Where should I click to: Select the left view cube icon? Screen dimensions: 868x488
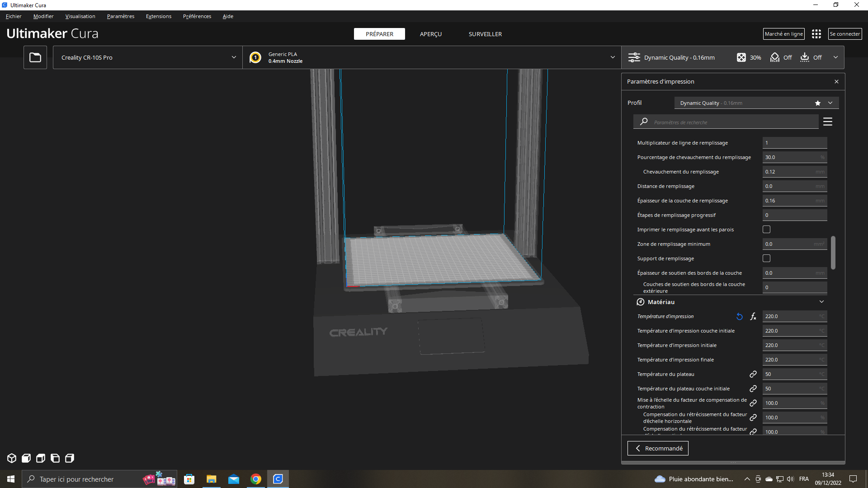pyautogui.click(x=55, y=458)
